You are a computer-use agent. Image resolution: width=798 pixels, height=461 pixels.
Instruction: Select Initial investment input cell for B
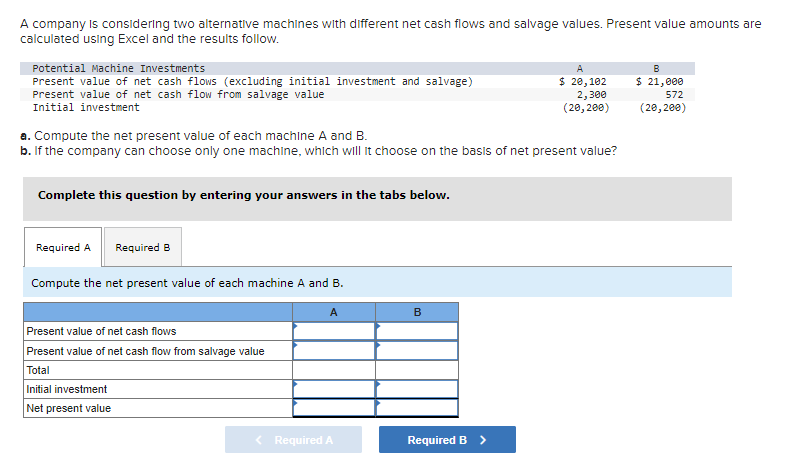(x=417, y=389)
